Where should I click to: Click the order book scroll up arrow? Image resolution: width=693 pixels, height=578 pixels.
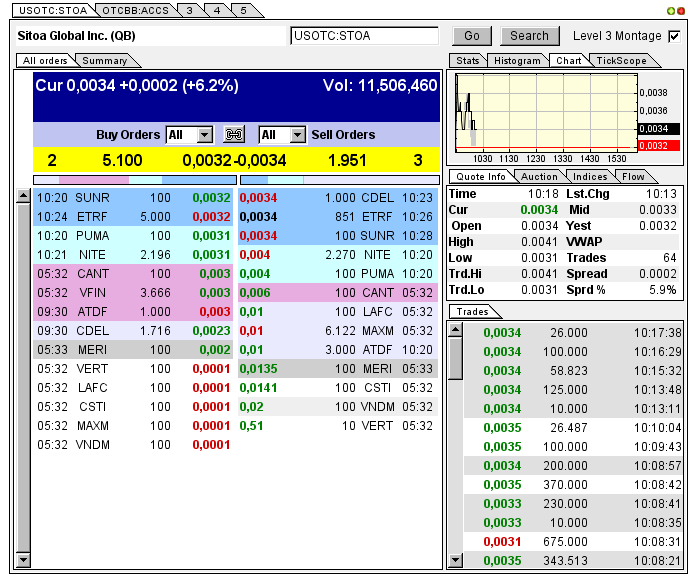pyautogui.click(x=23, y=196)
